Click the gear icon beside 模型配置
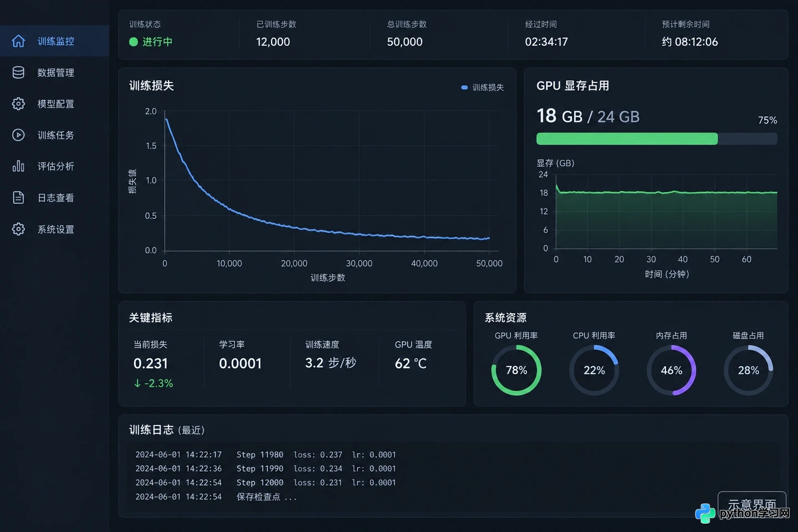The image size is (798, 532). coord(18,104)
